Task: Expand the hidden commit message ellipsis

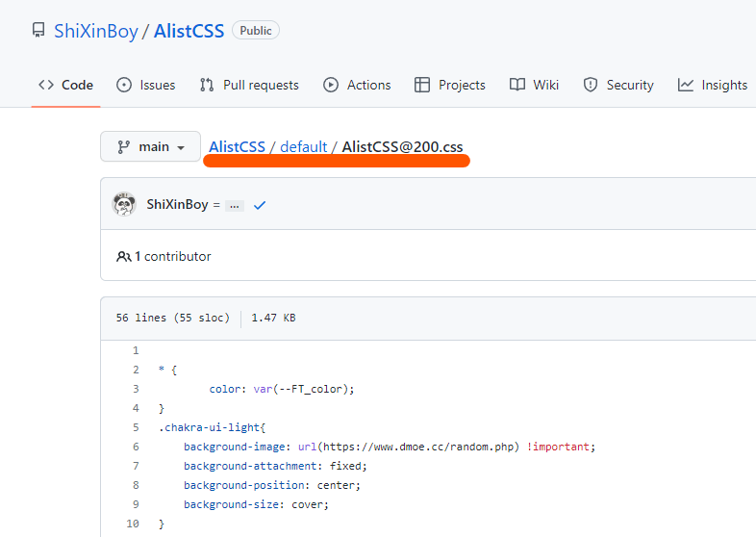Action: coord(235,205)
